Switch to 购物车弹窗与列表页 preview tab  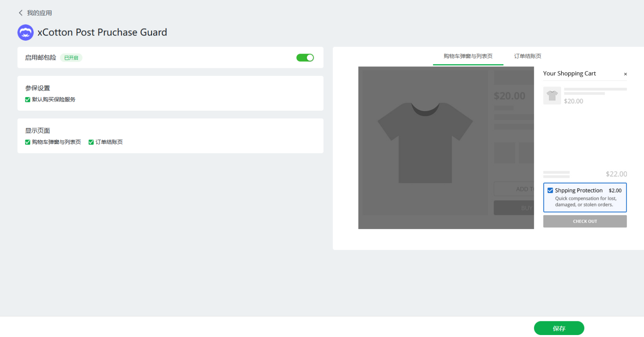(x=468, y=56)
